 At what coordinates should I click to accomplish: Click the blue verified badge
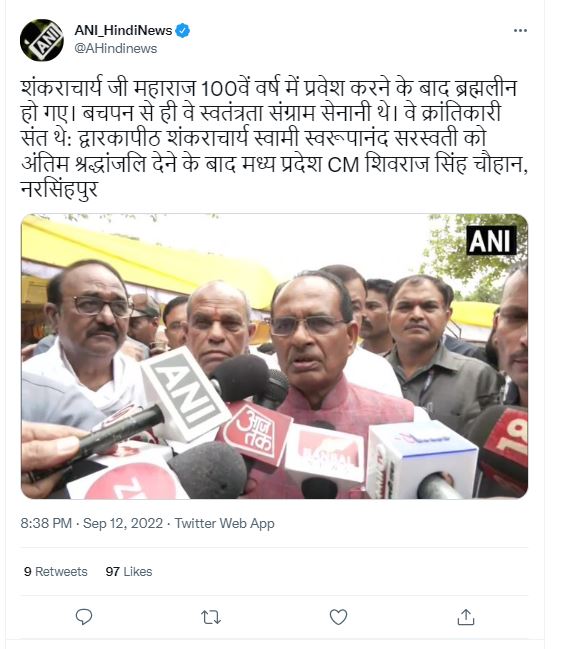tap(182, 31)
